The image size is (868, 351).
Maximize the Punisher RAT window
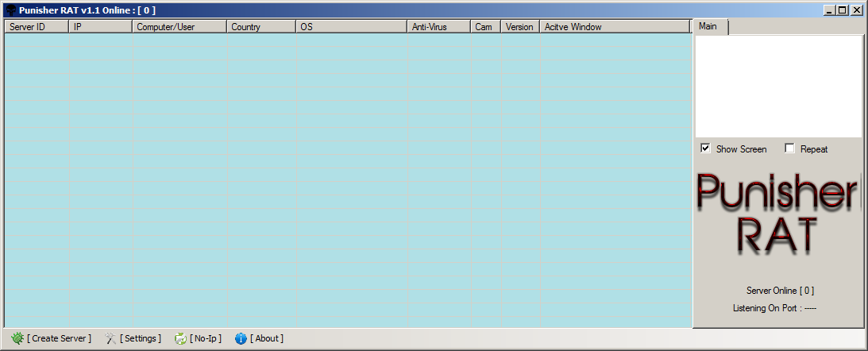pos(843,10)
